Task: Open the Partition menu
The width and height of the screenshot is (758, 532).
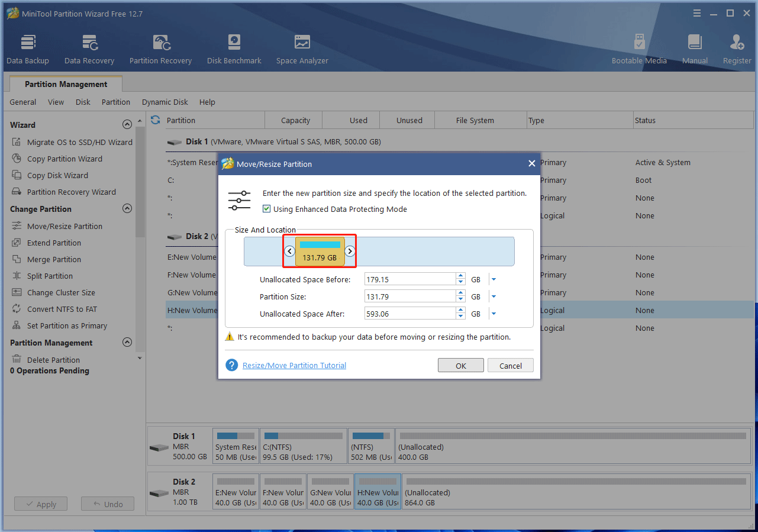Action: [116, 102]
